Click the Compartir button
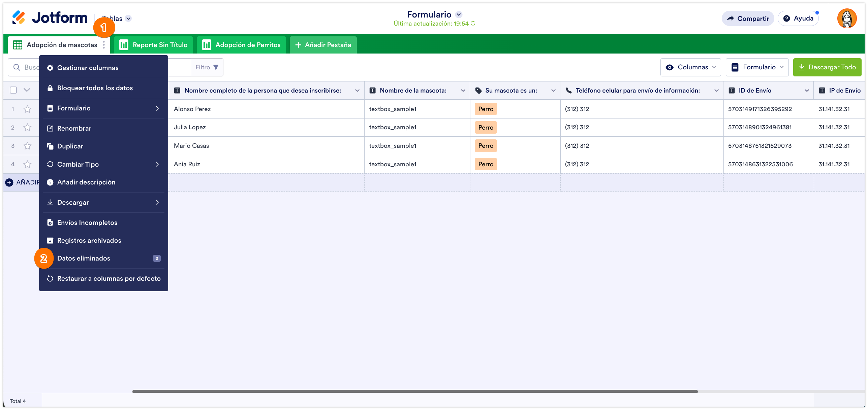This screenshot has width=868, height=410. tap(748, 18)
